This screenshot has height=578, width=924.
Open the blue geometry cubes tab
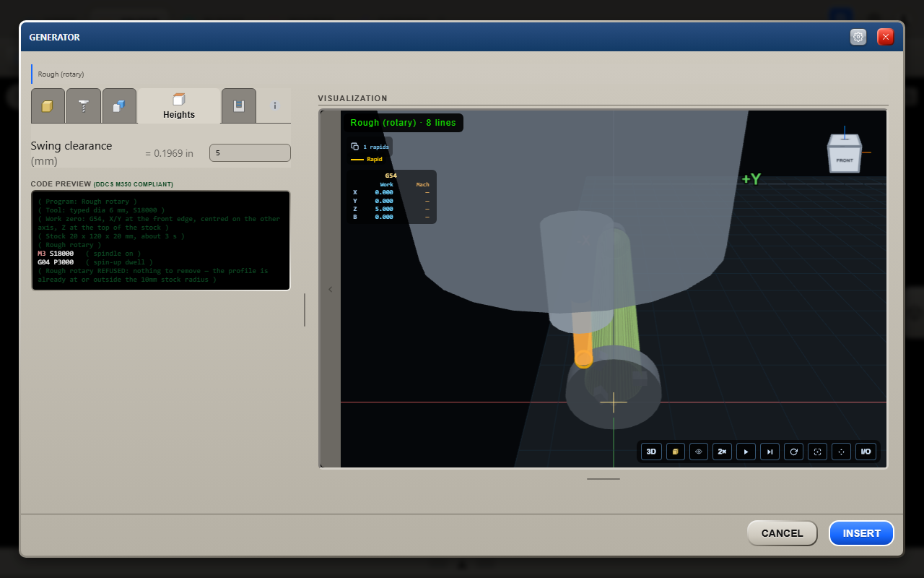(119, 106)
